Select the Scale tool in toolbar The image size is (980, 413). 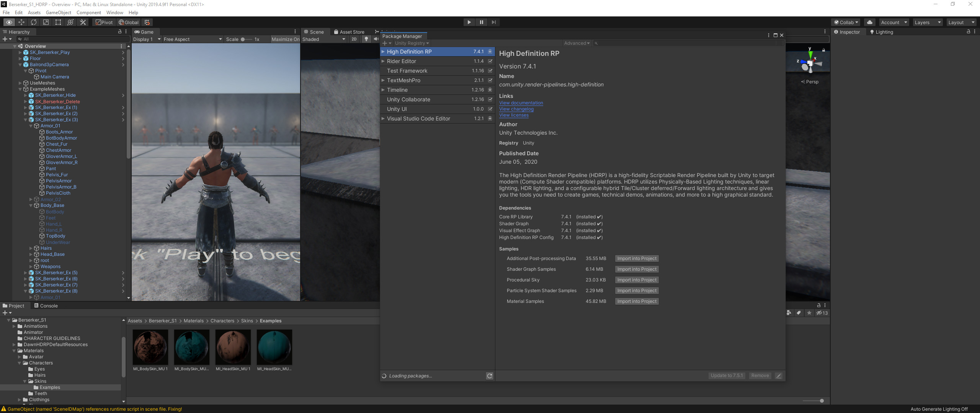pos(46,22)
